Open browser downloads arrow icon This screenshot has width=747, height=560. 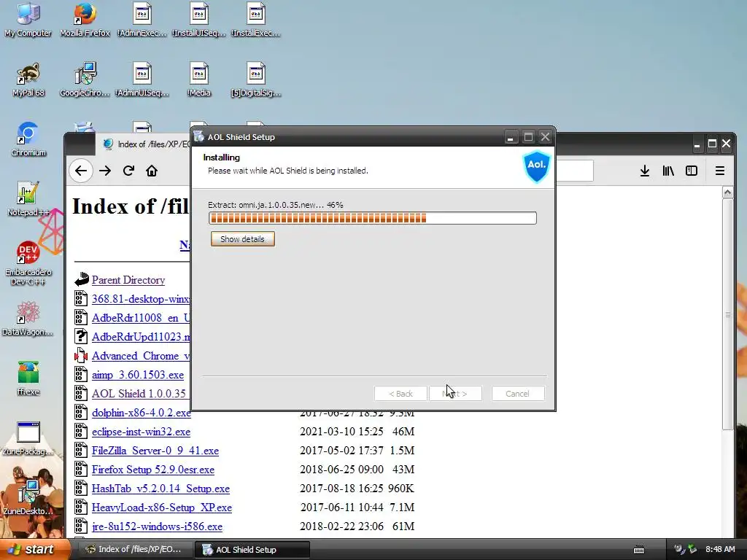(x=645, y=171)
